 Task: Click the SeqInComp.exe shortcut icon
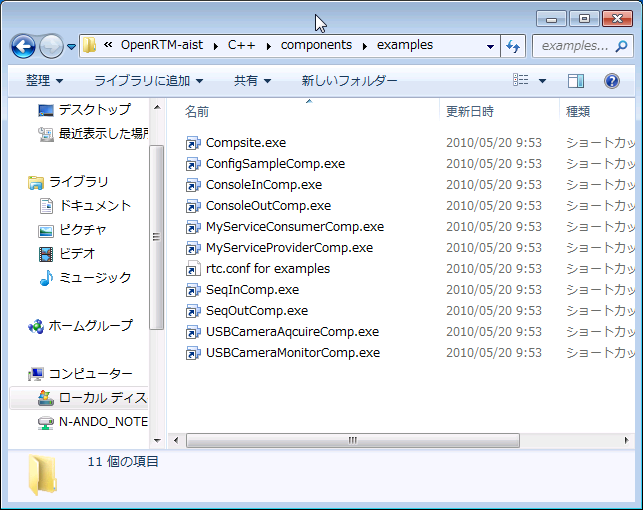coord(193,290)
